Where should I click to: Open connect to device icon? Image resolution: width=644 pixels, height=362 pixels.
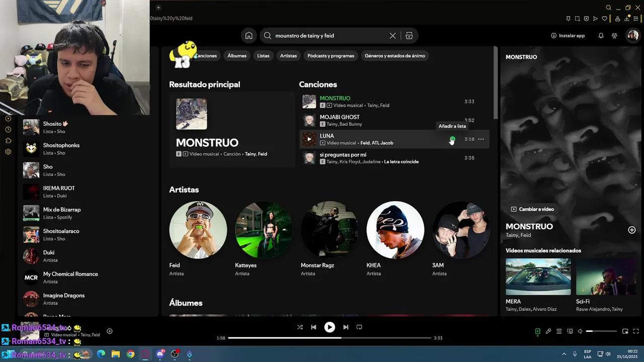570,331
